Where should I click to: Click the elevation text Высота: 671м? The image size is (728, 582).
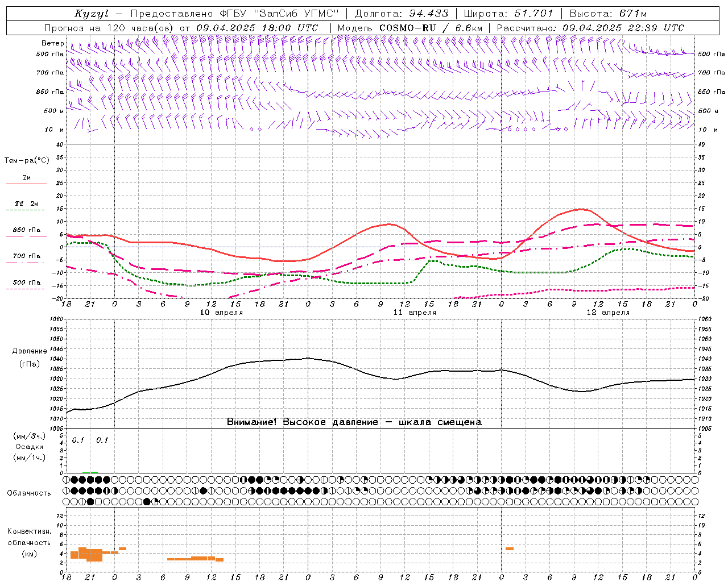click(x=608, y=14)
